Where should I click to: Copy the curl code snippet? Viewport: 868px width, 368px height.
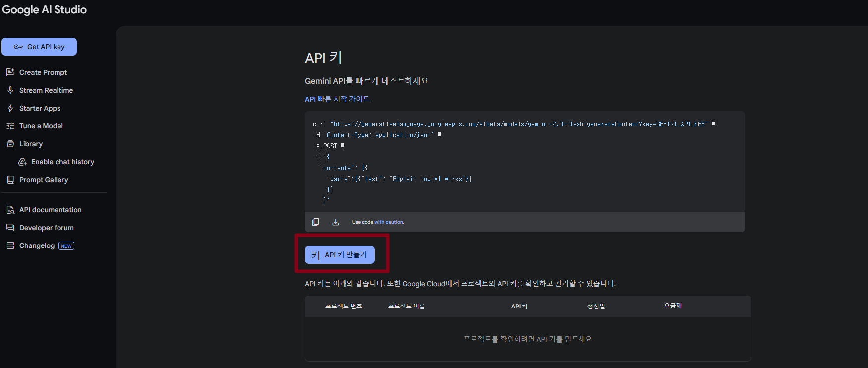click(x=315, y=222)
